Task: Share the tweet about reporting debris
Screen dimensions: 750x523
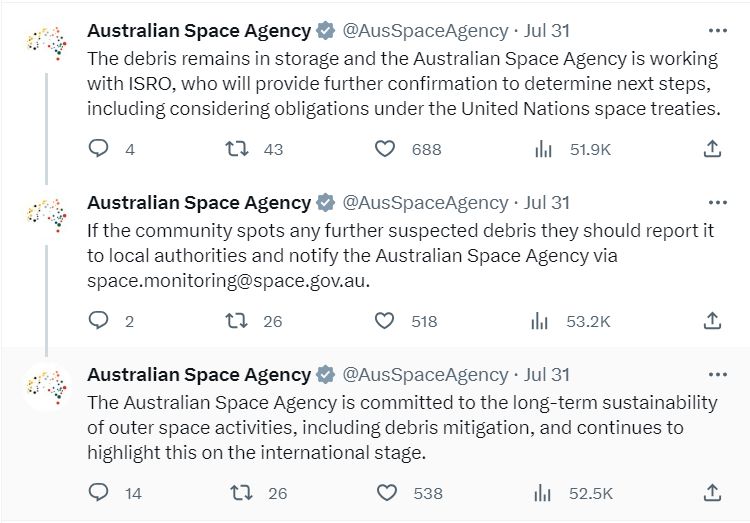Action: 712,321
